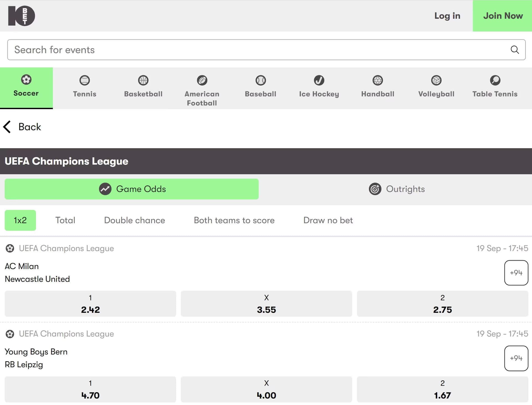
Task: Select the 1x2 market filter
Action: tap(20, 220)
